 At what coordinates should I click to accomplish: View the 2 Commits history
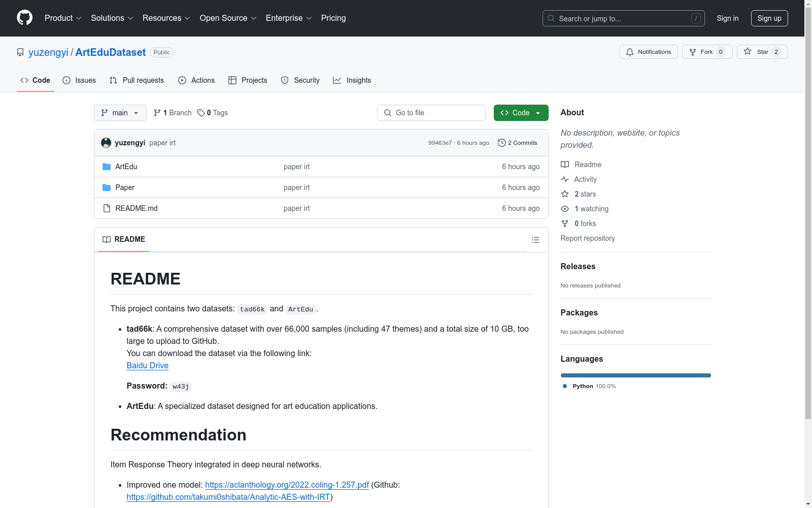[x=518, y=143]
